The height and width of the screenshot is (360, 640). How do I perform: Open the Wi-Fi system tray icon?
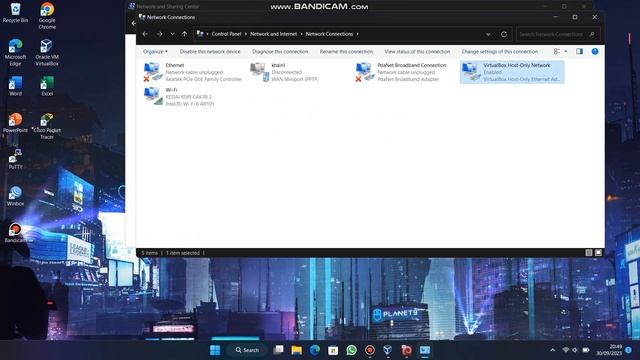coord(566,350)
